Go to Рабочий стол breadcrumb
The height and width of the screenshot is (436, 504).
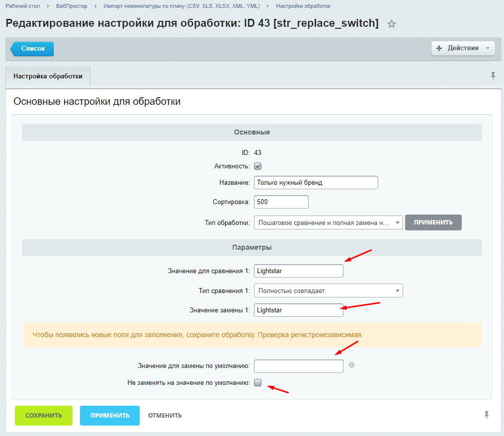pyautogui.click(x=23, y=6)
